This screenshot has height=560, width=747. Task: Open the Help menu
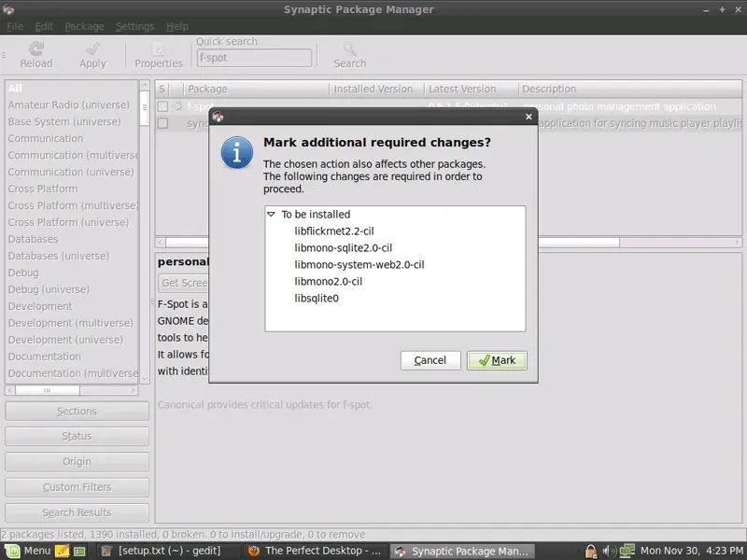pos(177,27)
